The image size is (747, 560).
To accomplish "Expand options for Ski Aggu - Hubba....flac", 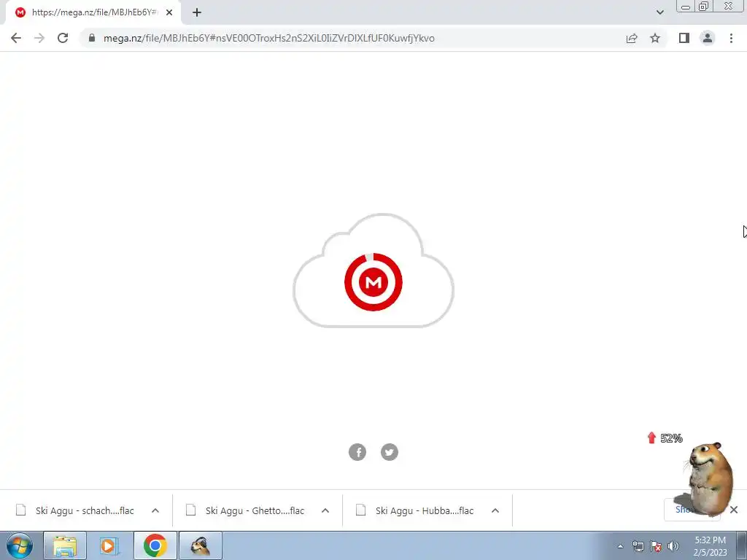I will 495,510.
